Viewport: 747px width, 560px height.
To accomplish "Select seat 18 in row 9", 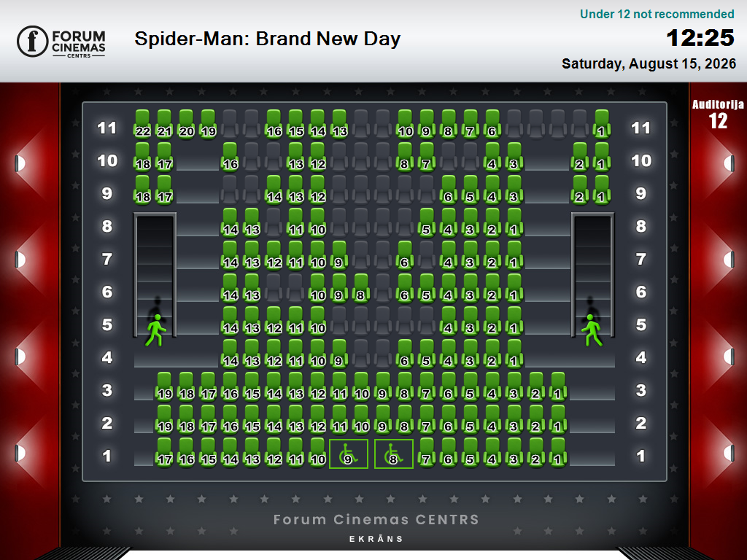I will [142, 190].
